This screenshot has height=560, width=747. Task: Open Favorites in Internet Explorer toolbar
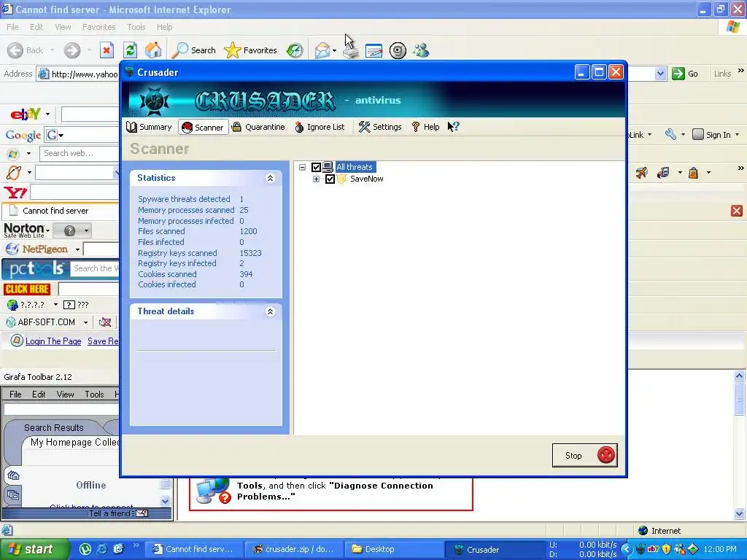pyautogui.click(x=251, y=50)
